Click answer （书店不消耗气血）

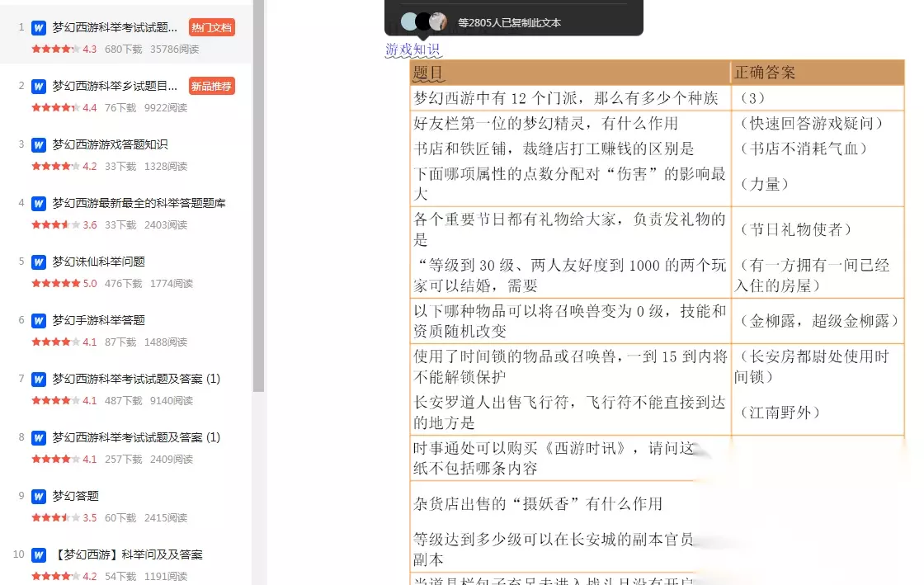pyautogui.click(x=804, y=149)
